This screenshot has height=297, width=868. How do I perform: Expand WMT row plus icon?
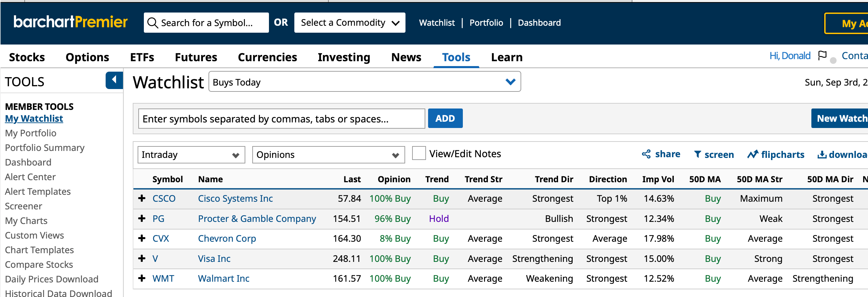[142, 278]
